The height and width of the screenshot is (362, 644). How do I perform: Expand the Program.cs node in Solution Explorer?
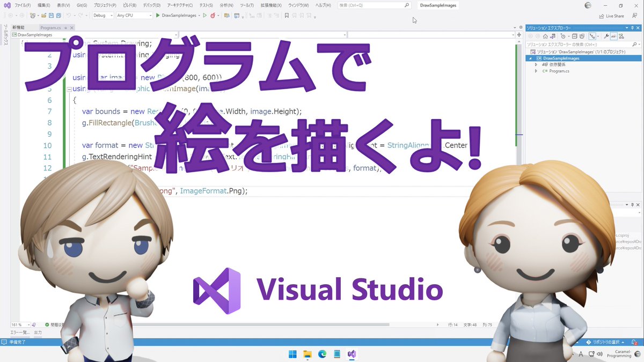(536, 71)
